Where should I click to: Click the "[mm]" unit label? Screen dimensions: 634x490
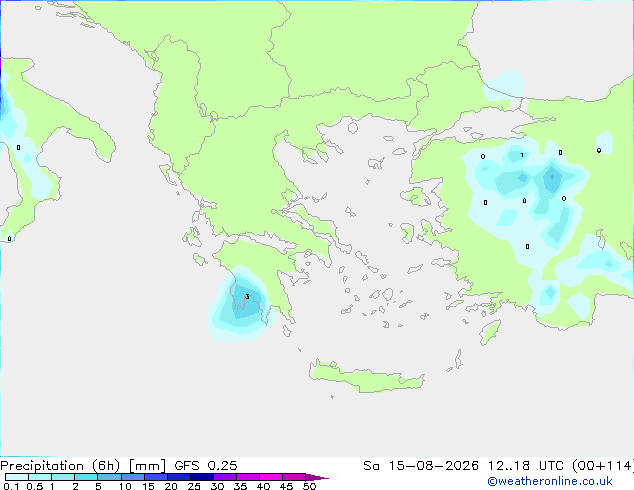pos(147,466)
